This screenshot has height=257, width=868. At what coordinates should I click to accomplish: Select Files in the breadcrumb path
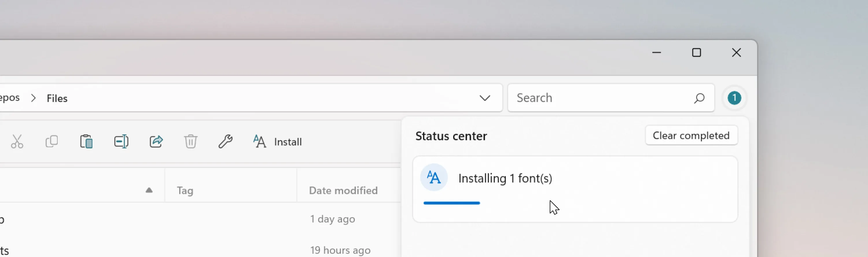(57, 98)
